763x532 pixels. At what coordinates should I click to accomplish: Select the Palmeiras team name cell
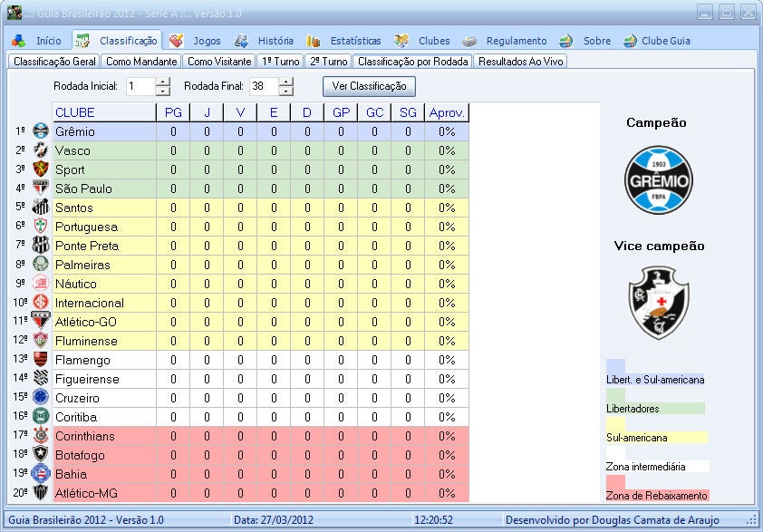(x=104, y=265)
